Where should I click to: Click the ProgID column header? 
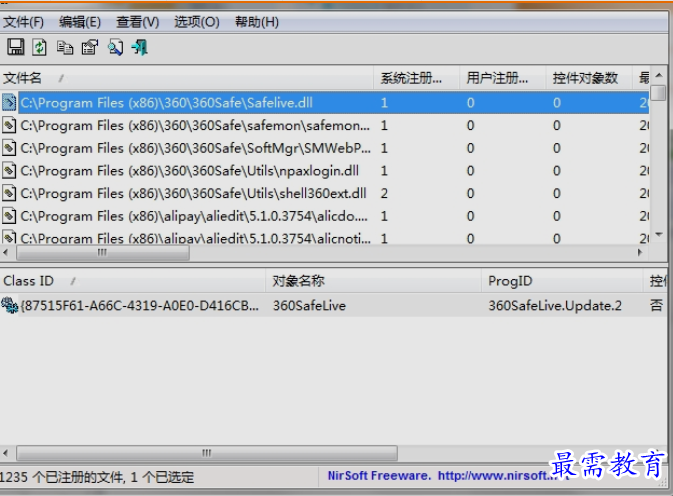(562, 281)
